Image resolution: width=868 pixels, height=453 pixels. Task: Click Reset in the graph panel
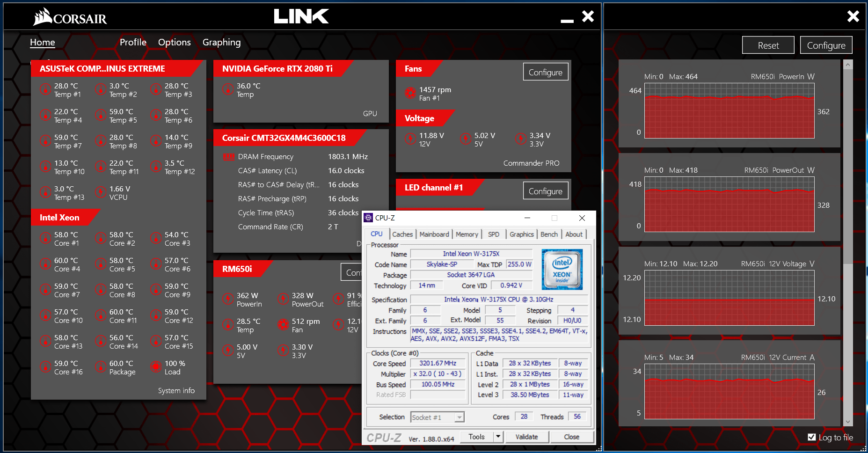tap(768, 45)
